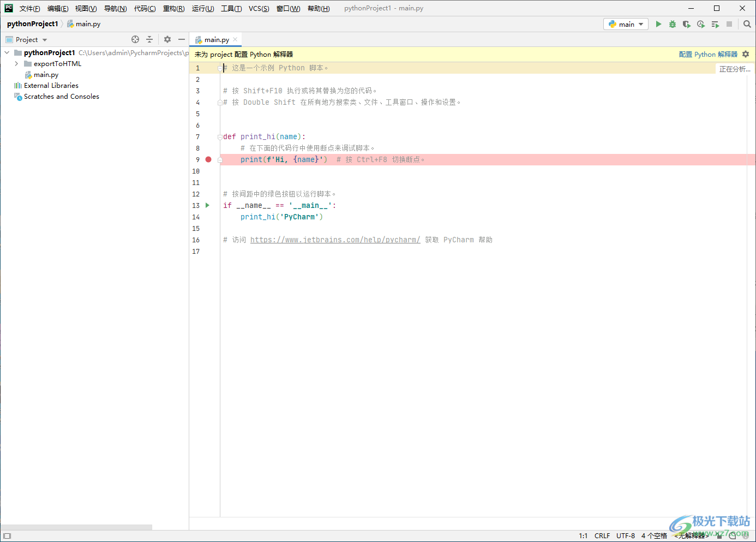Close the main.py editor tab
The width and height of the screenshot is (756, 542).
[x=235, y=39]
